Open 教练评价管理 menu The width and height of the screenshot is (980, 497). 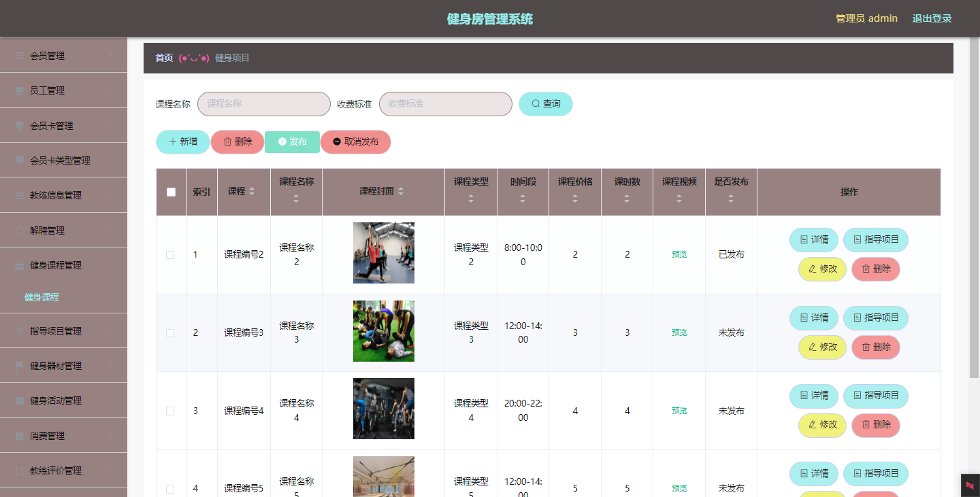tap(63, 470)
